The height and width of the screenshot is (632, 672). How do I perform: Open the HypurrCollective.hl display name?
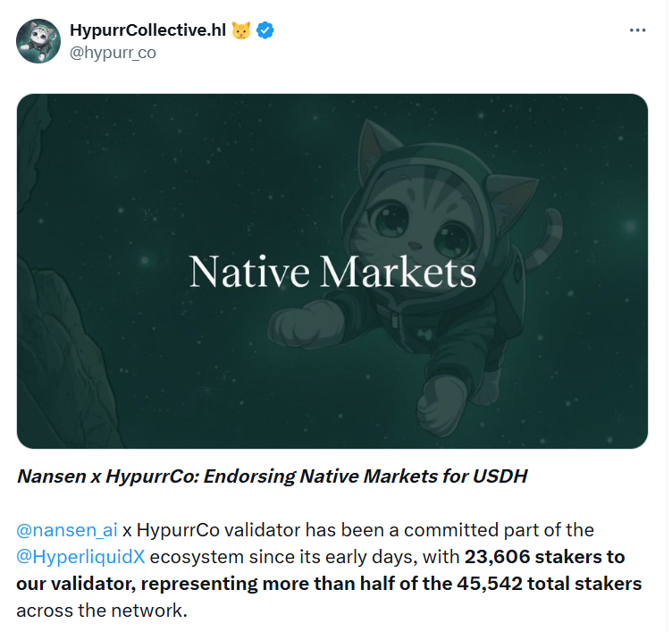[147, 30]
